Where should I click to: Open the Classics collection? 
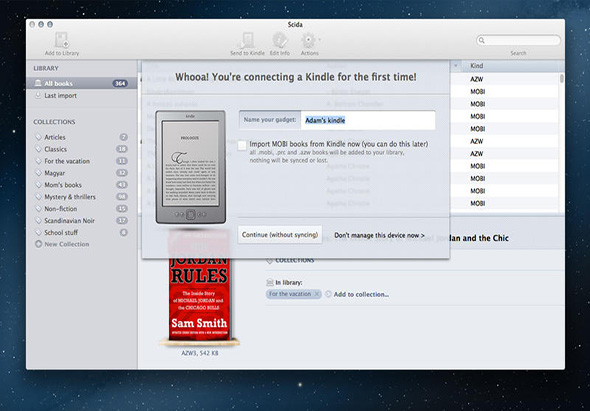click(82, 149)
